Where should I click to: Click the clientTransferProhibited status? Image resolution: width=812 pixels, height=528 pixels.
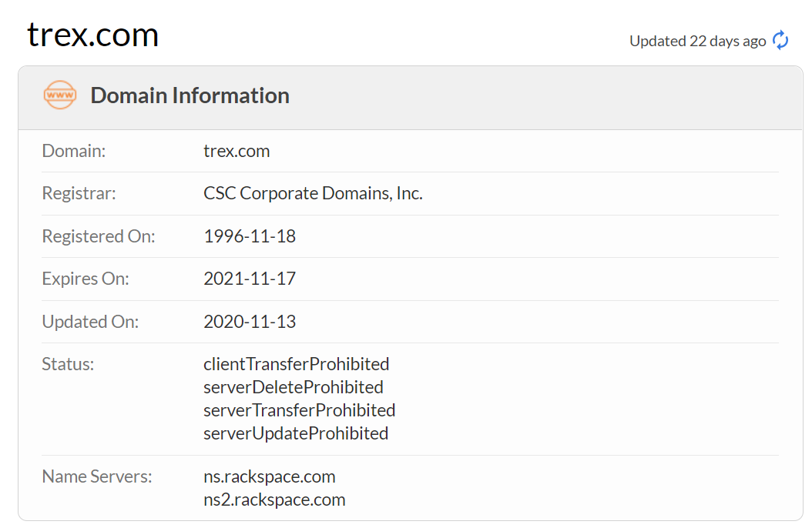pos(297,363)
